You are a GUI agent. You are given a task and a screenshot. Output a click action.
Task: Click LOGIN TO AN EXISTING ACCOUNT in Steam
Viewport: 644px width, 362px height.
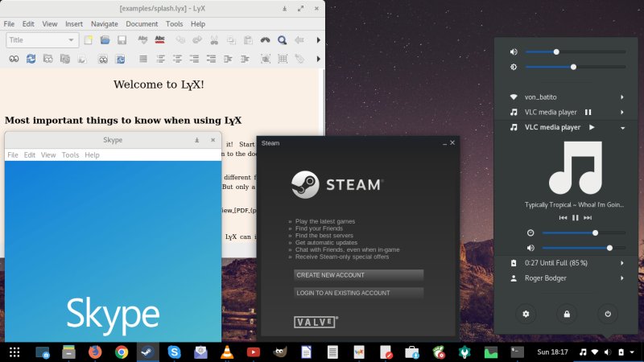pyautogui.click(x=358, y=293)
